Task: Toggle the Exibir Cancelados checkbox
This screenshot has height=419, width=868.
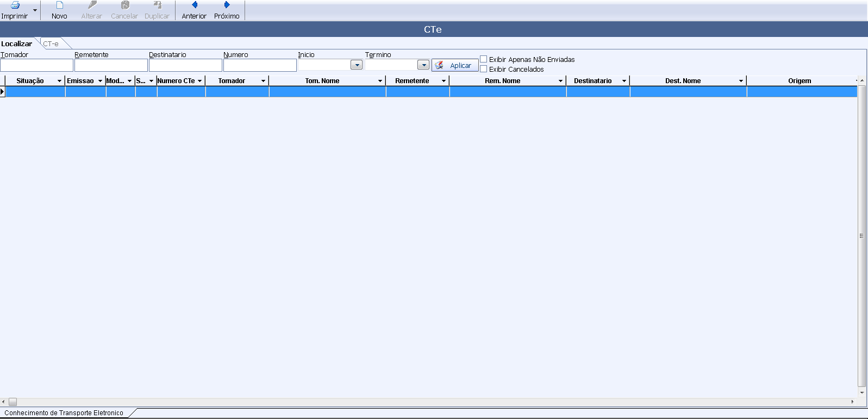Action: (484, 69)
